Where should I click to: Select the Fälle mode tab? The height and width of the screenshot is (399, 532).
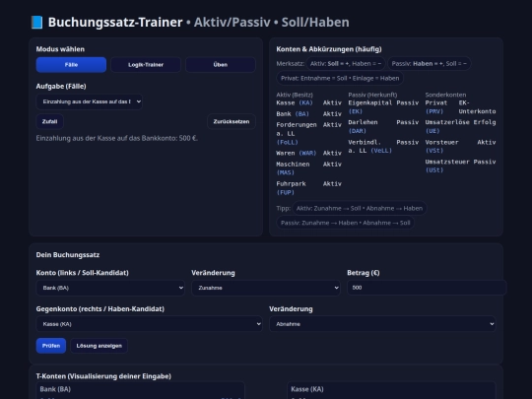click(71, 65)
